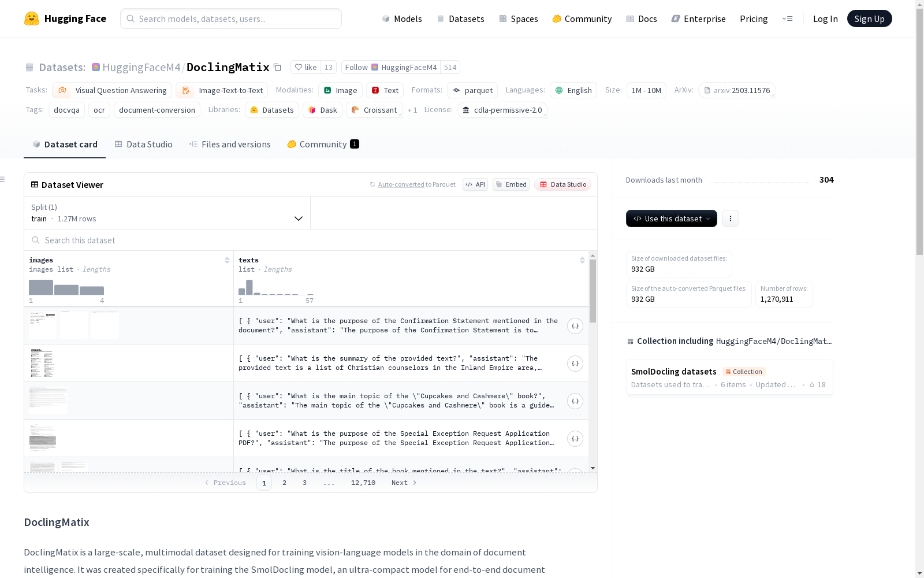Click the Search this dataset field
This screenshot has width=924, height=578.
[x=311, y=240]
